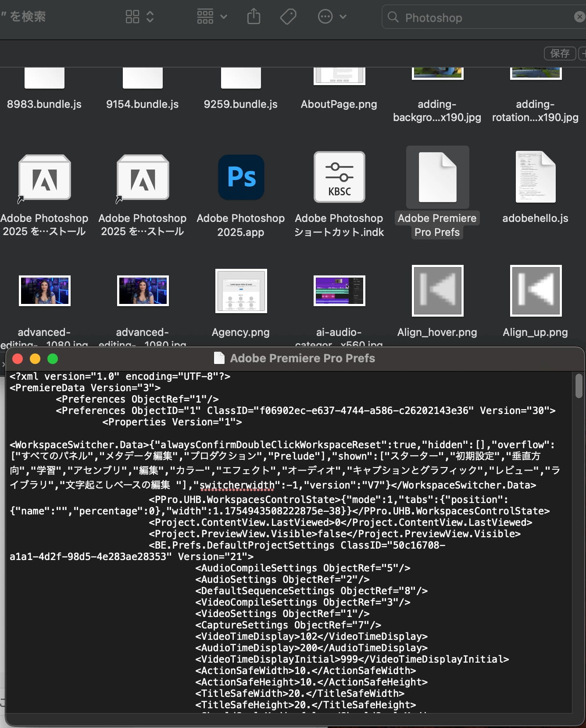Select the Adobe Premiere Pro Prefs file icon
This screenshot has height=728, width=586.
coord(437,177)
